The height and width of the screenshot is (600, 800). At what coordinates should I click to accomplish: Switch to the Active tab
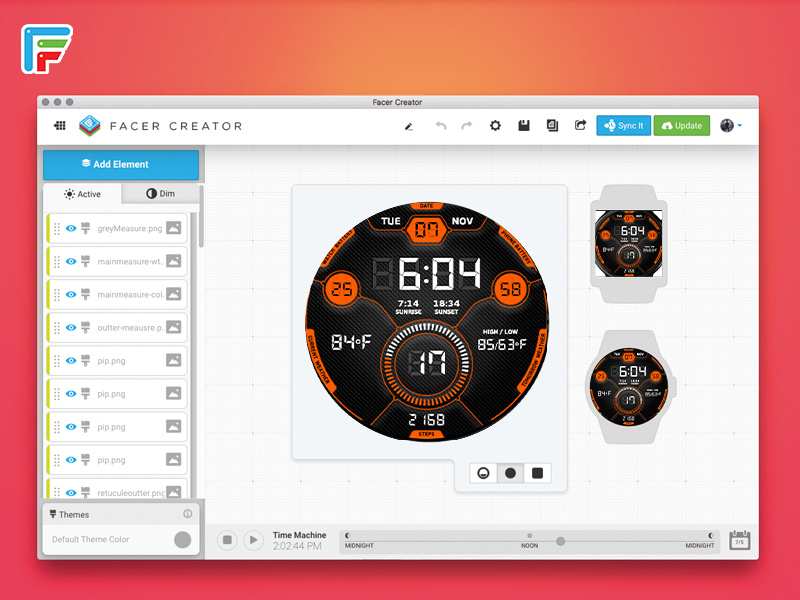(x=83, y=194)
